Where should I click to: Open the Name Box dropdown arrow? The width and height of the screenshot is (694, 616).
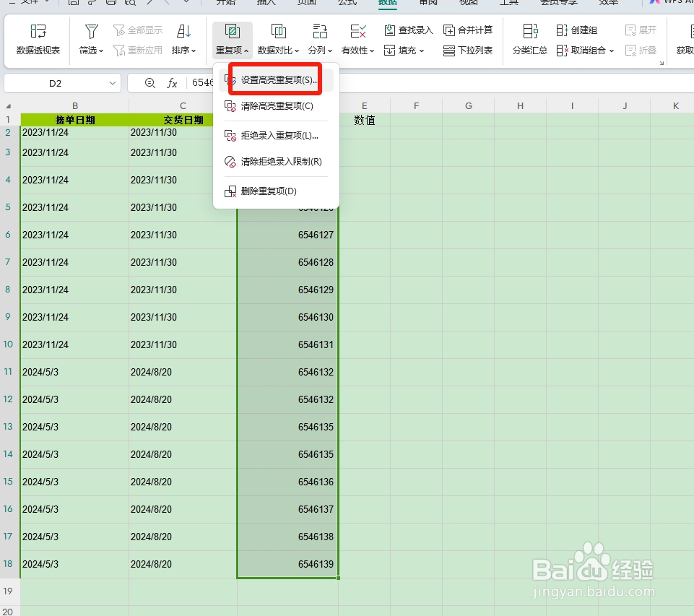114,82
